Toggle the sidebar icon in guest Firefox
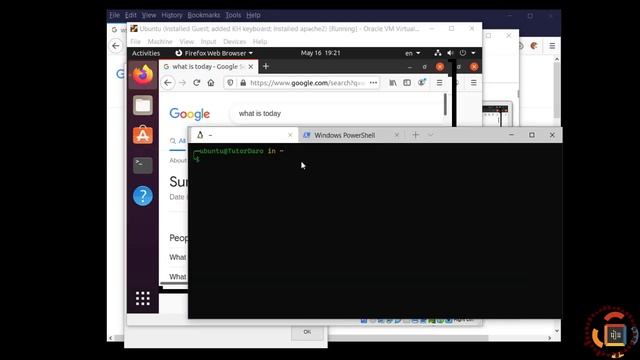Screen dimensions: 640x360 point(407,83)
